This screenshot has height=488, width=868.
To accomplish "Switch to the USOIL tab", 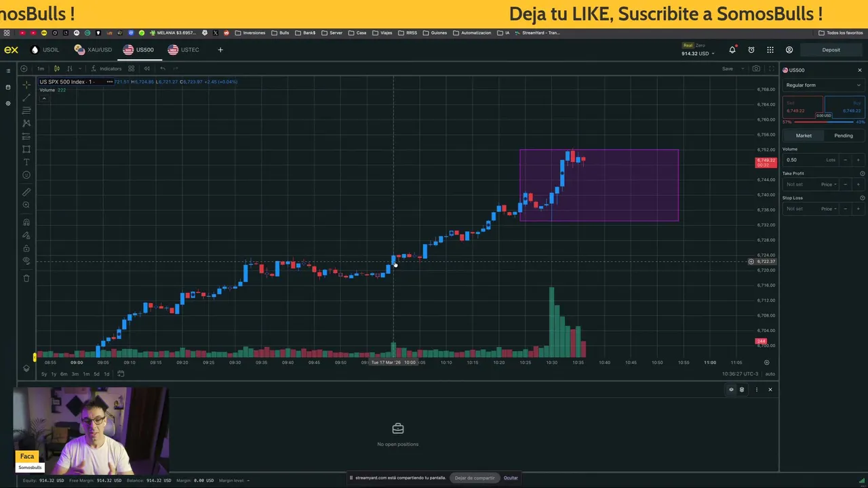I will tap(45, 49).
